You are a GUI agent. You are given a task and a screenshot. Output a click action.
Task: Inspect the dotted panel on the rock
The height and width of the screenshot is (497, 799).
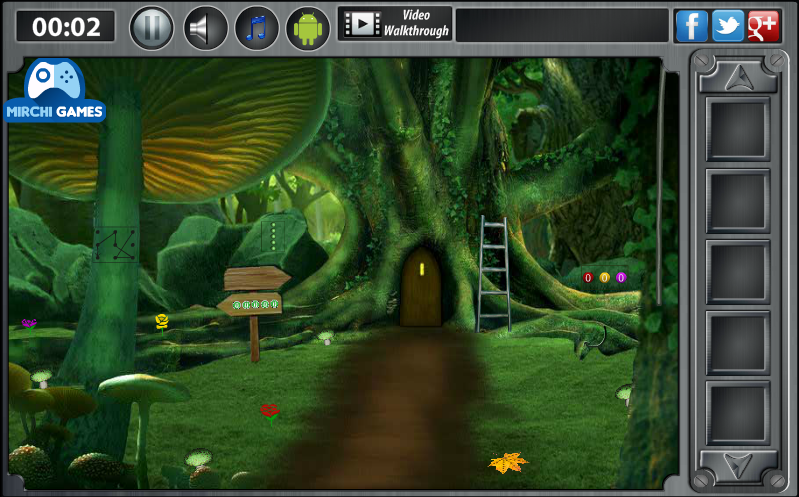[x=273, y=236]
